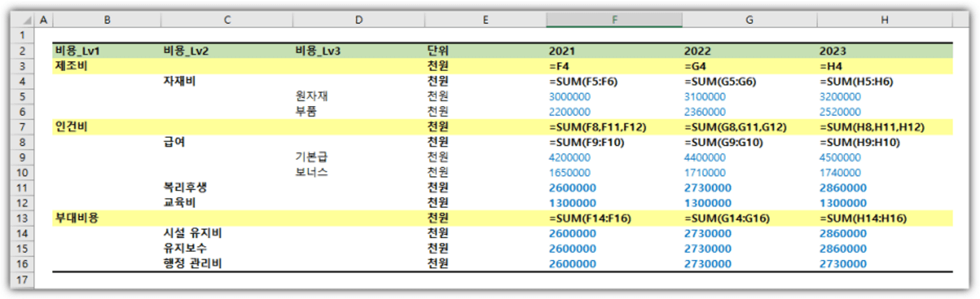
Task: Select the 2021 year header cell
Action: pos(614,51)
